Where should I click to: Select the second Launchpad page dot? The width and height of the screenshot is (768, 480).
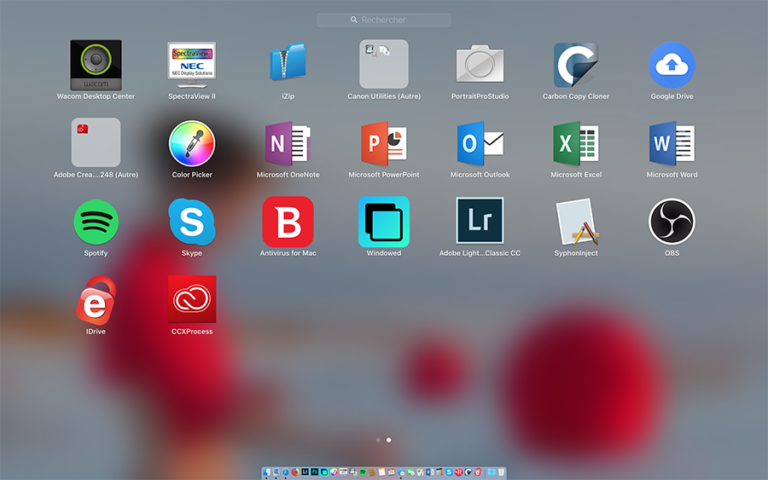389,440
